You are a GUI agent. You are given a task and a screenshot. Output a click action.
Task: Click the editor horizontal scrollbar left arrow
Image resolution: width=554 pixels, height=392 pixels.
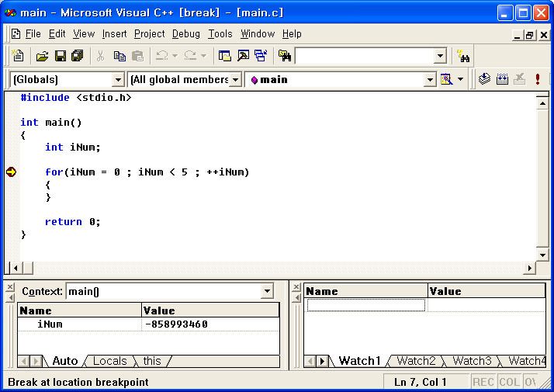pos(16,268)
